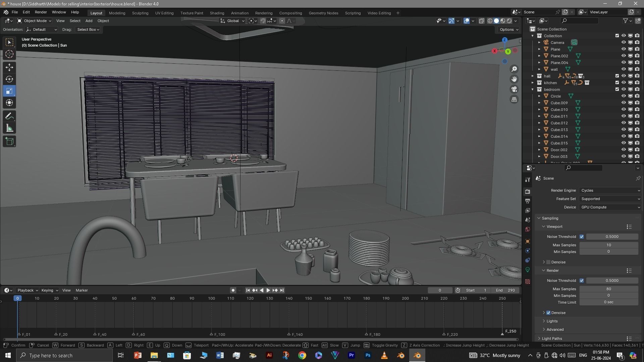Screen dimensions: 644x362
Task: Switch perspective/orthographic with grid icon
Action: 514,99
